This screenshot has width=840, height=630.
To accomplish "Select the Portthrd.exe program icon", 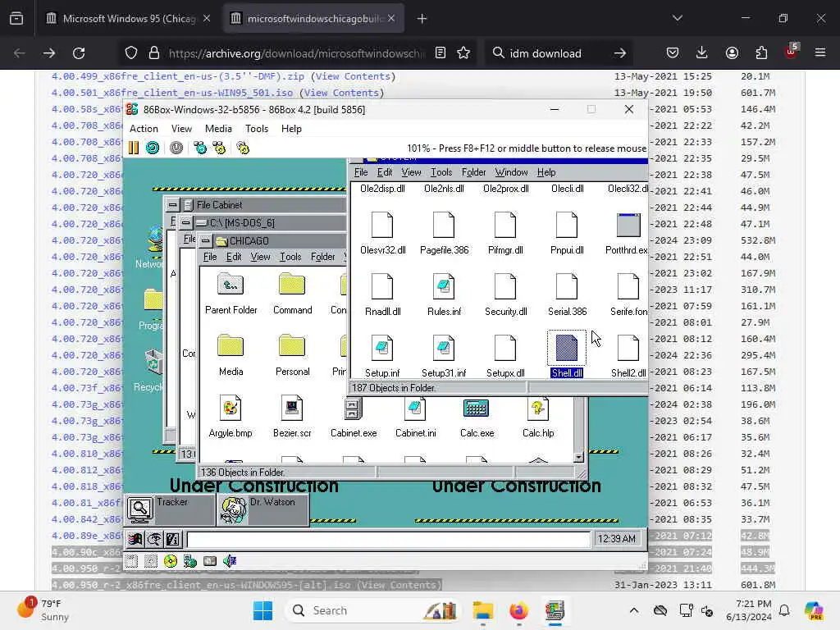I will 628,225.
